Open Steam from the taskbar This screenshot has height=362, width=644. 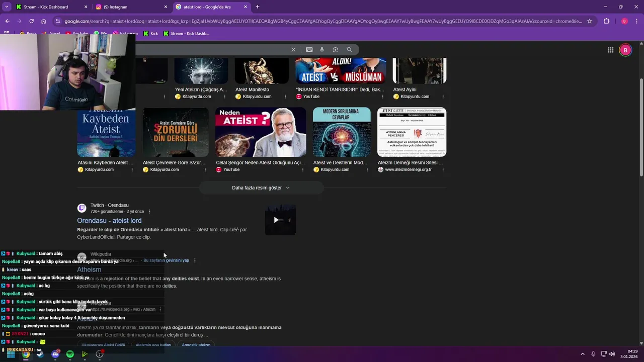[40, 354]
